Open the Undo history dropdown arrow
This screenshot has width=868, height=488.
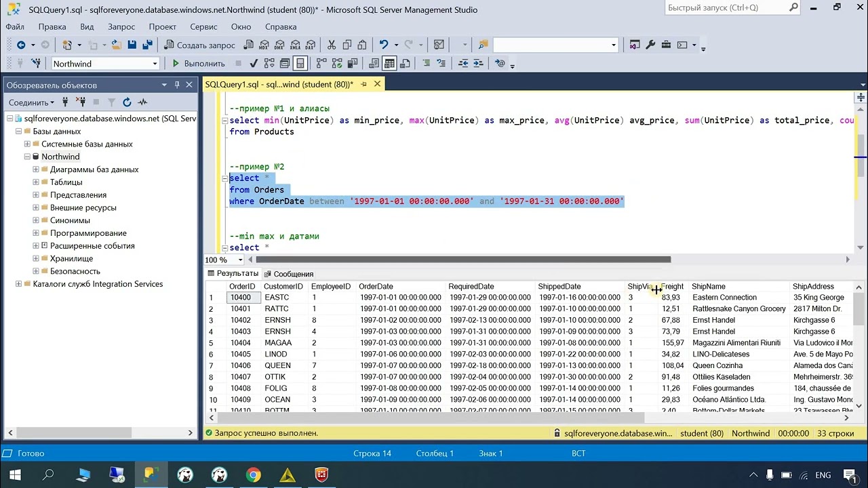click(x=396, y=45)
